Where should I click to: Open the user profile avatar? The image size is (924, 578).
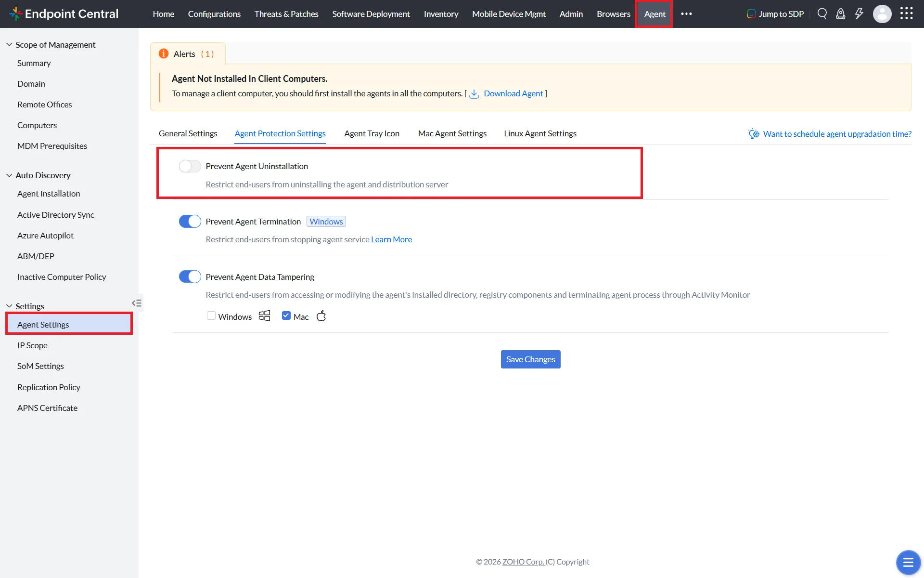point(882,14)
